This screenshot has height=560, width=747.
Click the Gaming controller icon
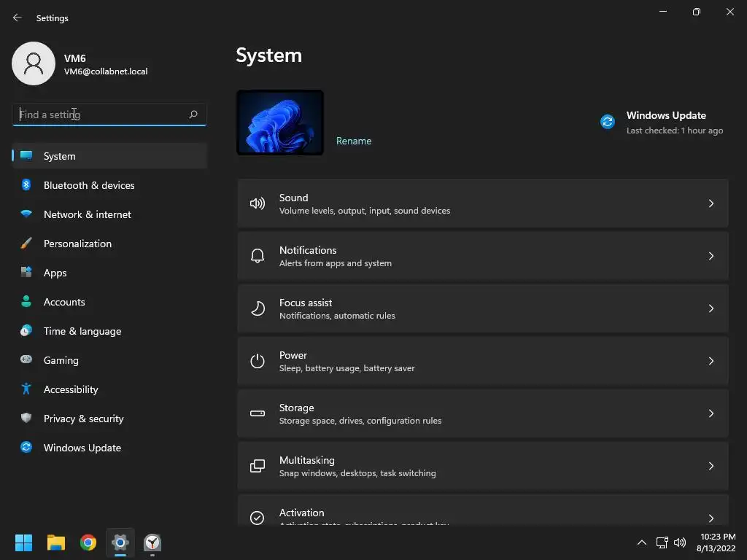click(26, 359)
